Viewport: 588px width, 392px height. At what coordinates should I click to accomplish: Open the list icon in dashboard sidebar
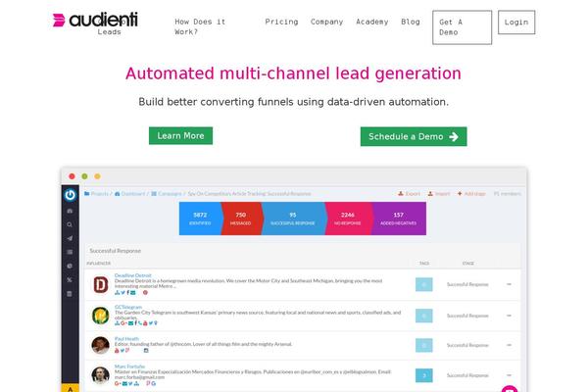(x=70, y=252)
